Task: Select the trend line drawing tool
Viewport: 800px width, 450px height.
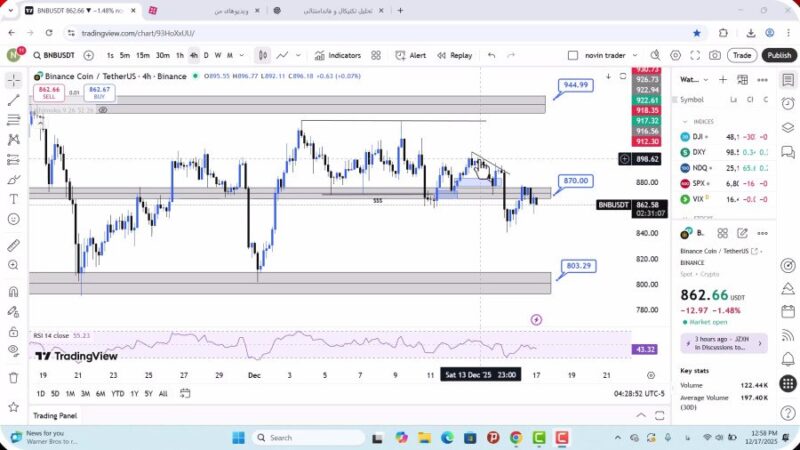Action: pos(13,100)
